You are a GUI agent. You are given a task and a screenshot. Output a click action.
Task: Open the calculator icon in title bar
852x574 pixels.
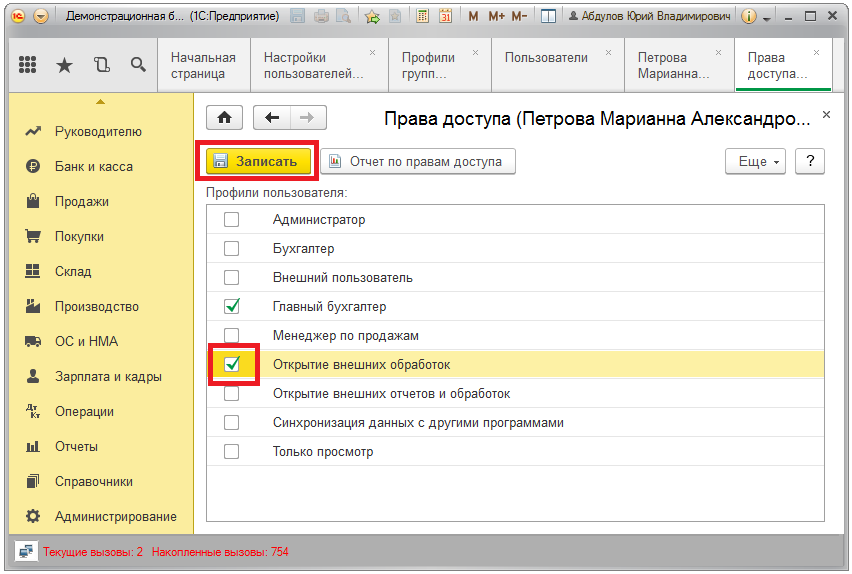pyautogui.click(x=422, y=17)
